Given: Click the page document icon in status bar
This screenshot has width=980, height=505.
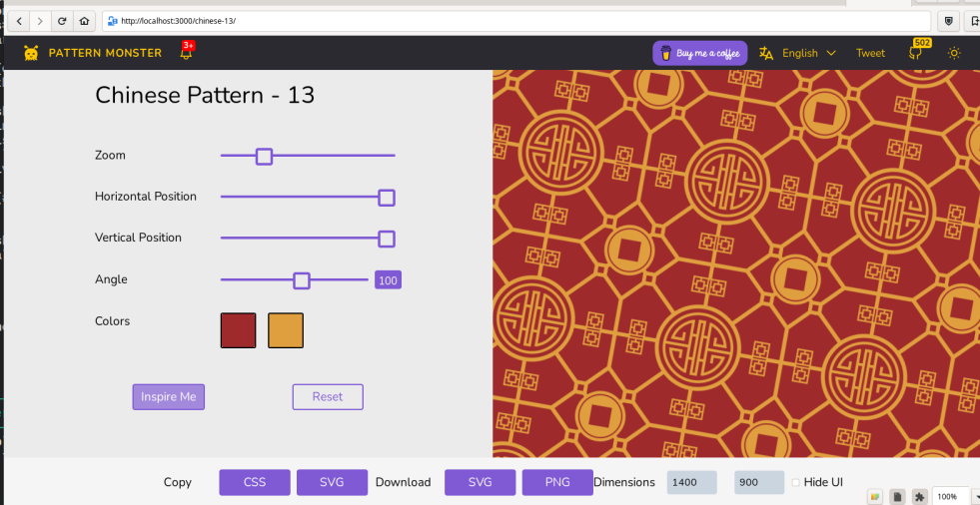Looking at the screenshot, I should (x=898, y=497).
